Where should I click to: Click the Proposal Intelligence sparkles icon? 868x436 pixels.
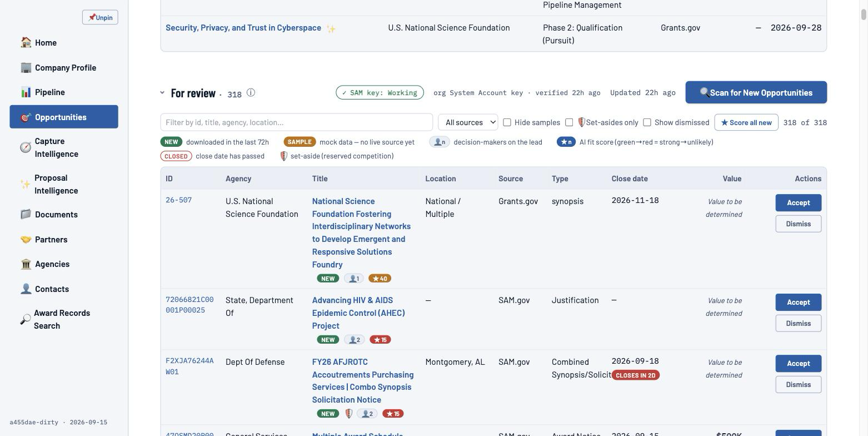click(x=25, y=184)
